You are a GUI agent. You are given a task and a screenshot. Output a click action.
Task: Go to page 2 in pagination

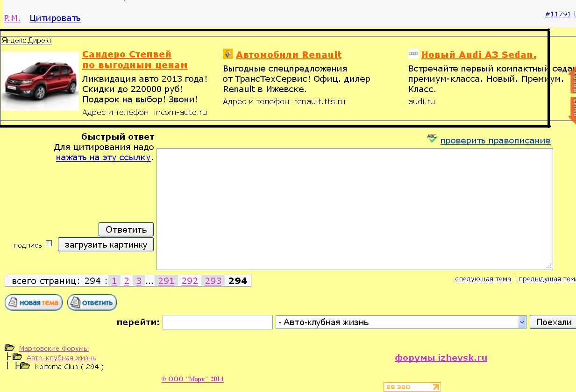click(127, 281)
